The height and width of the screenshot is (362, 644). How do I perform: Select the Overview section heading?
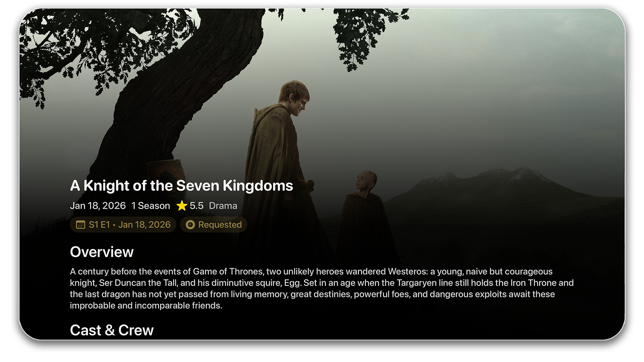[102, 252]
